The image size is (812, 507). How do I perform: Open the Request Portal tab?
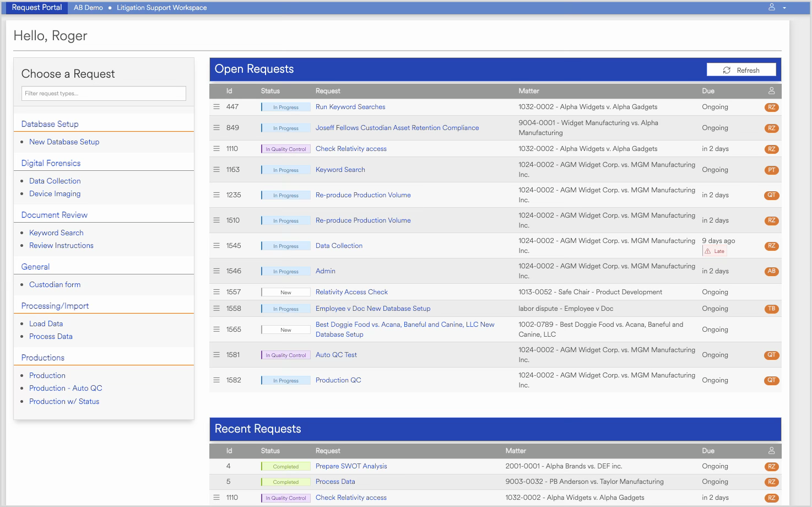[x=37, y=8]
